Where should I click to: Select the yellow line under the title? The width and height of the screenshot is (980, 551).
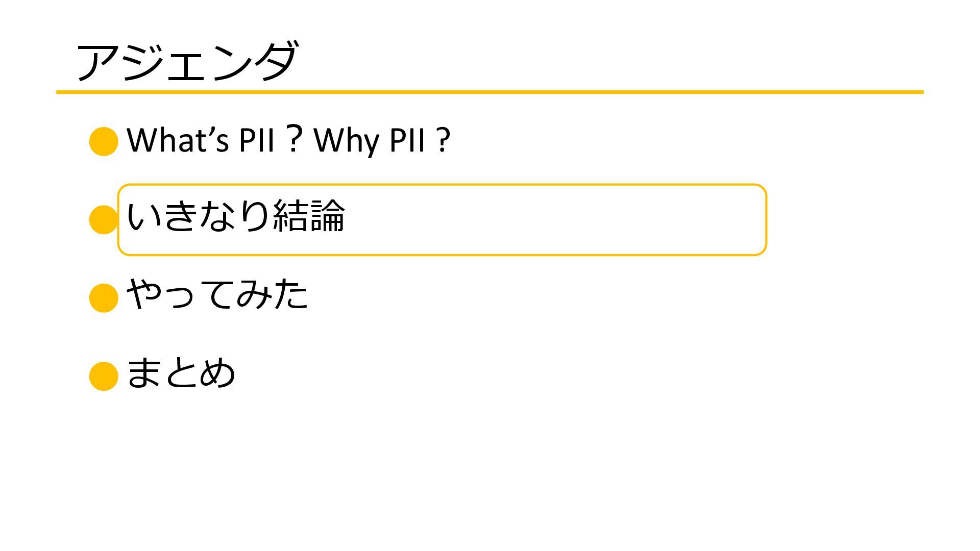point(490,92)
